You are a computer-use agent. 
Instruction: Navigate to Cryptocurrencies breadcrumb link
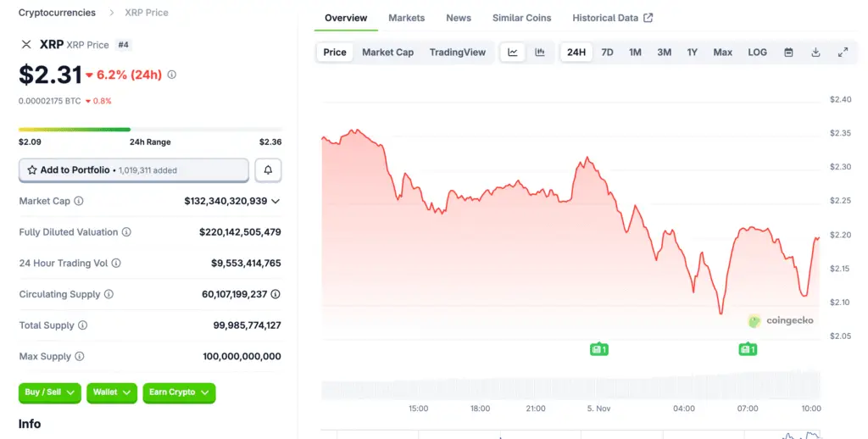[x=57, y=13]
